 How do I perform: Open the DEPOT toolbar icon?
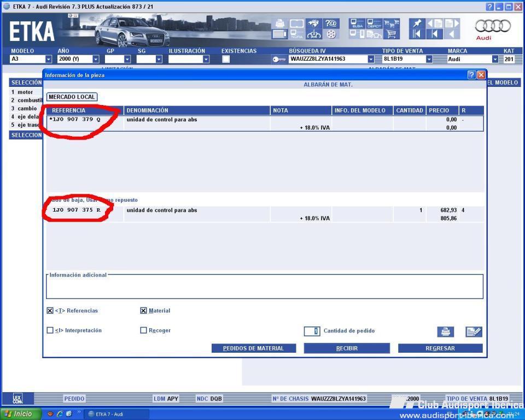[x=374, y=24]
